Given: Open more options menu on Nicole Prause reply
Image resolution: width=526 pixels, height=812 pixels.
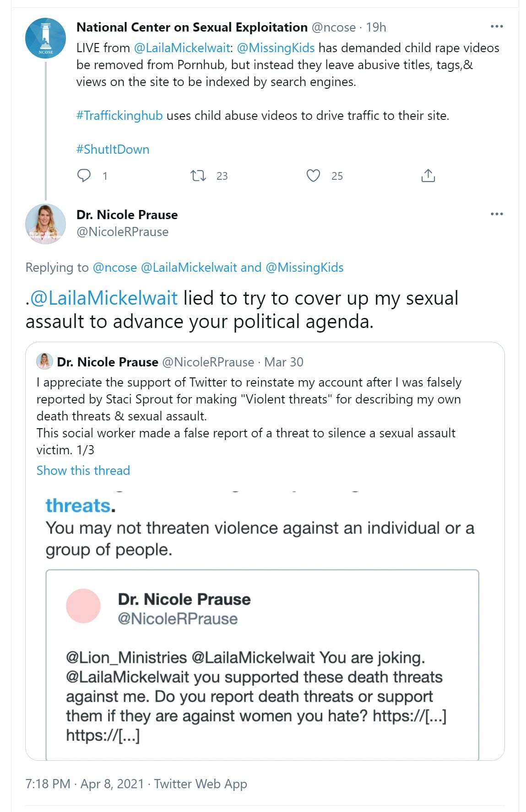Looking at the screenshot, I should (496, 214).
